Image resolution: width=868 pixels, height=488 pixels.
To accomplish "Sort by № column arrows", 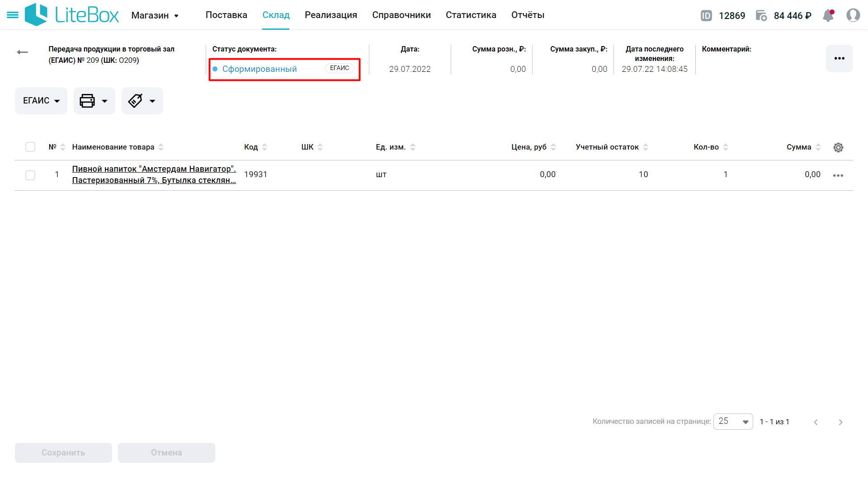I will 63,147.
